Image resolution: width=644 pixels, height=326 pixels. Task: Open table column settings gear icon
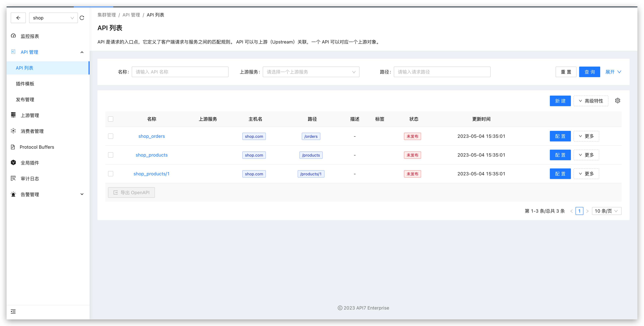(617, 101)
